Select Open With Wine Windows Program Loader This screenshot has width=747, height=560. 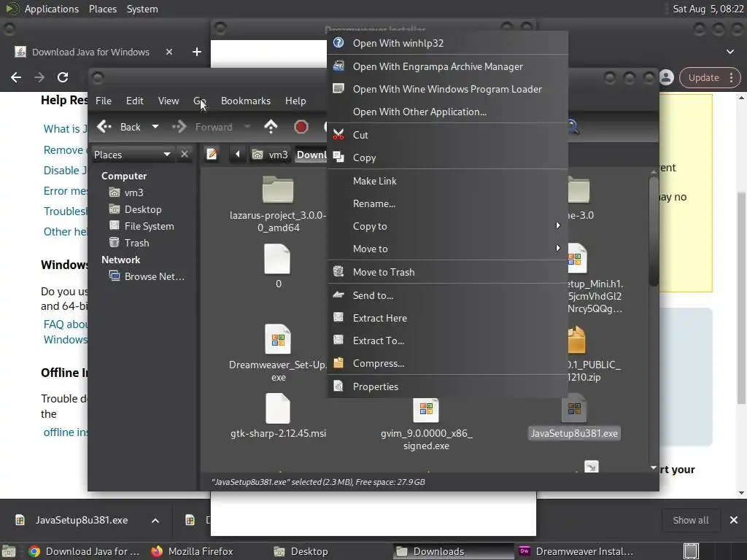pyautogui.click(x=447, y=89)
